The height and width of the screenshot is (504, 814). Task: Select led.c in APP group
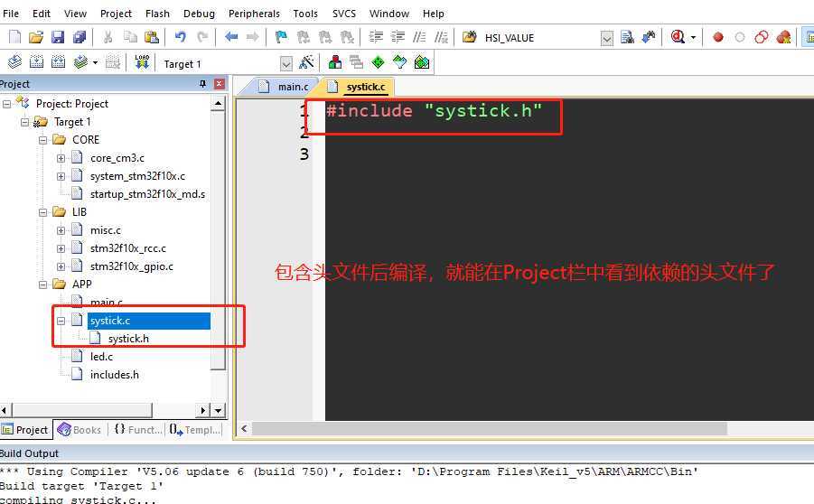coord(101,357)
